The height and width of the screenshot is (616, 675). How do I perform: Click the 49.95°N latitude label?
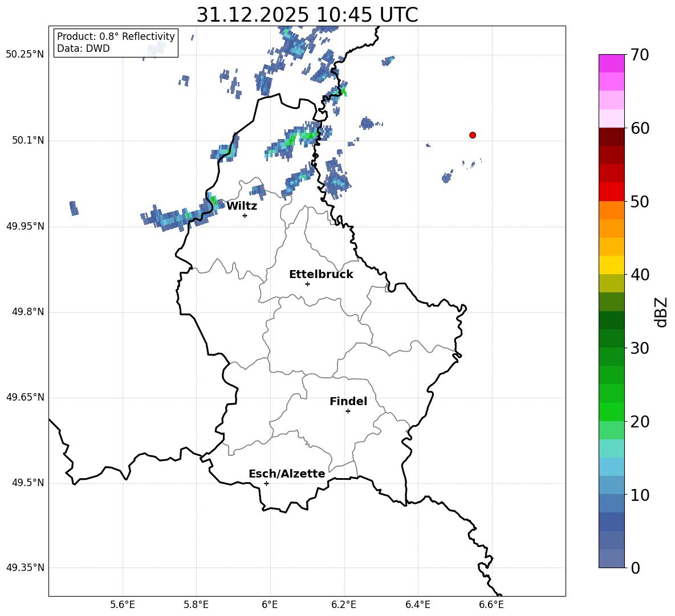25,226
